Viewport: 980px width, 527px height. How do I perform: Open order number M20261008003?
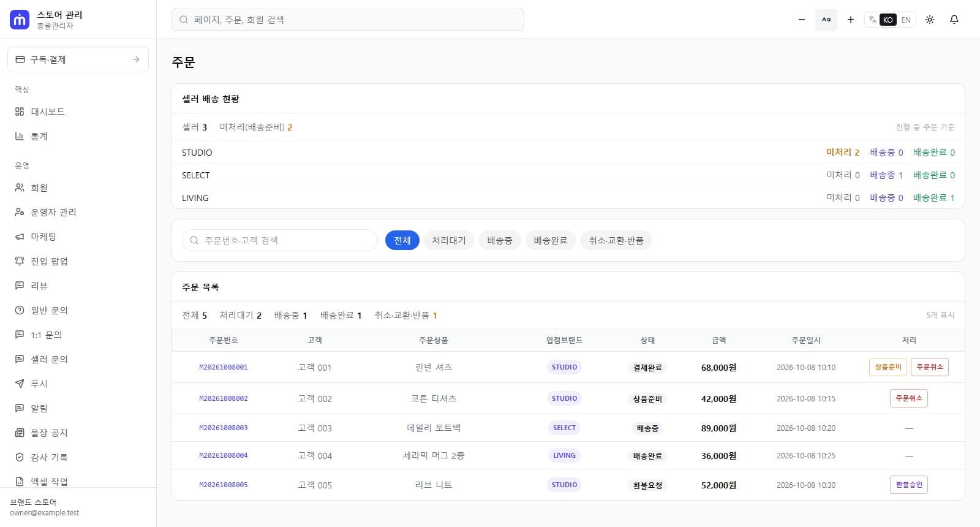[x=224, y=428]
